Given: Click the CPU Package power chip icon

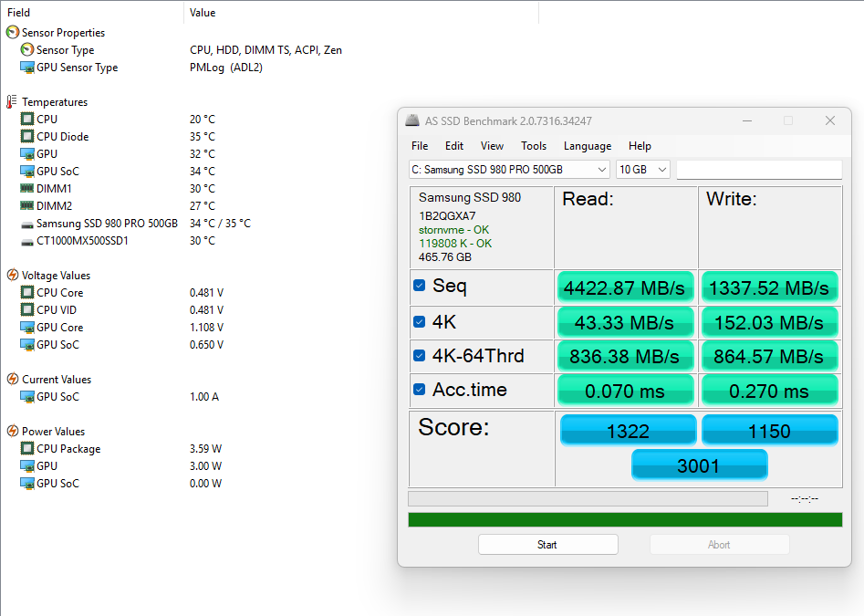Looking at the screenshot, I should [x=27, y=448].
